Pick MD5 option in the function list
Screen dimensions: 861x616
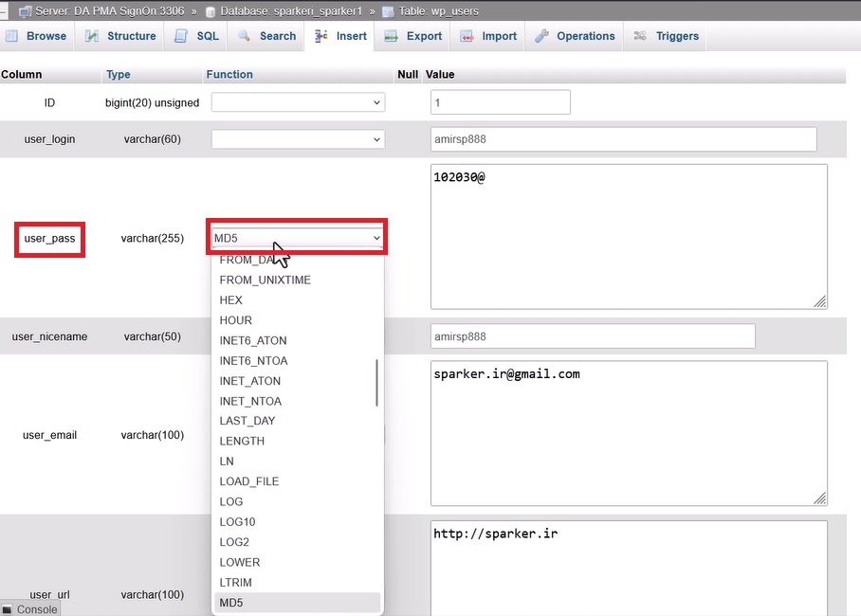click(x=231, y=603)
